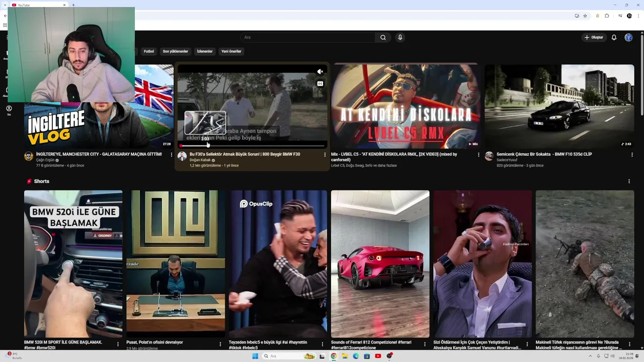The image size is (644, 362).
Task: Open the SadeceYusuf channel name link
Action: [x=507, y=160]
